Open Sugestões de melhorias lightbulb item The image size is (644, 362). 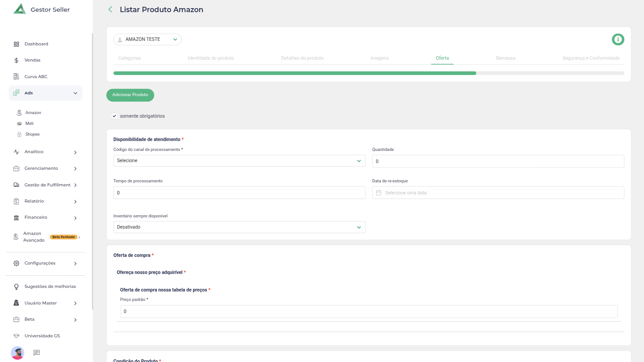point(50,287)
